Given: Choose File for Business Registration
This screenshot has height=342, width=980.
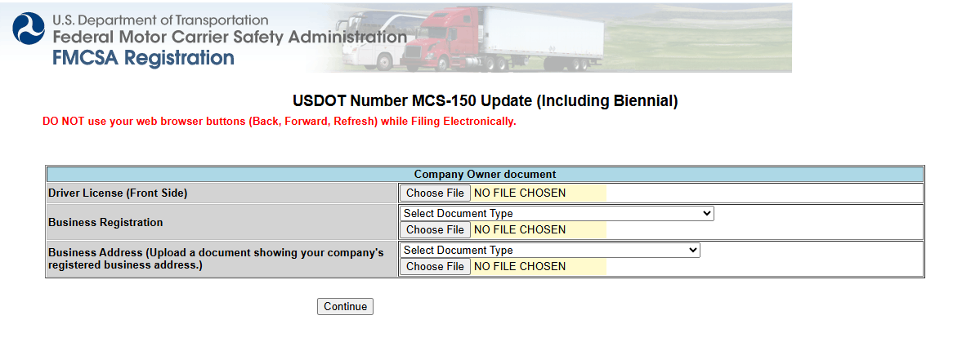Looking at the screenshot, I should 435,230.
